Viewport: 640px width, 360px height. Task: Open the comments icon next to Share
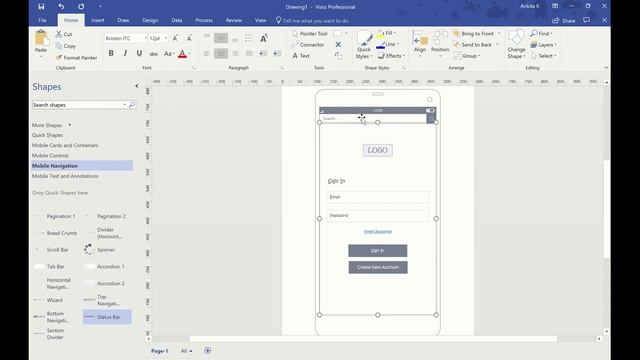click(587, 20)
